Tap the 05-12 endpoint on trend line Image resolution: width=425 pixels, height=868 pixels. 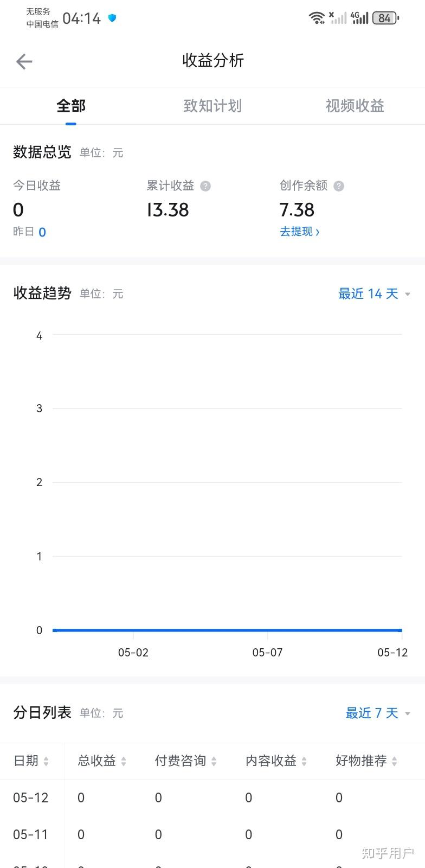(x=400, y=630)
